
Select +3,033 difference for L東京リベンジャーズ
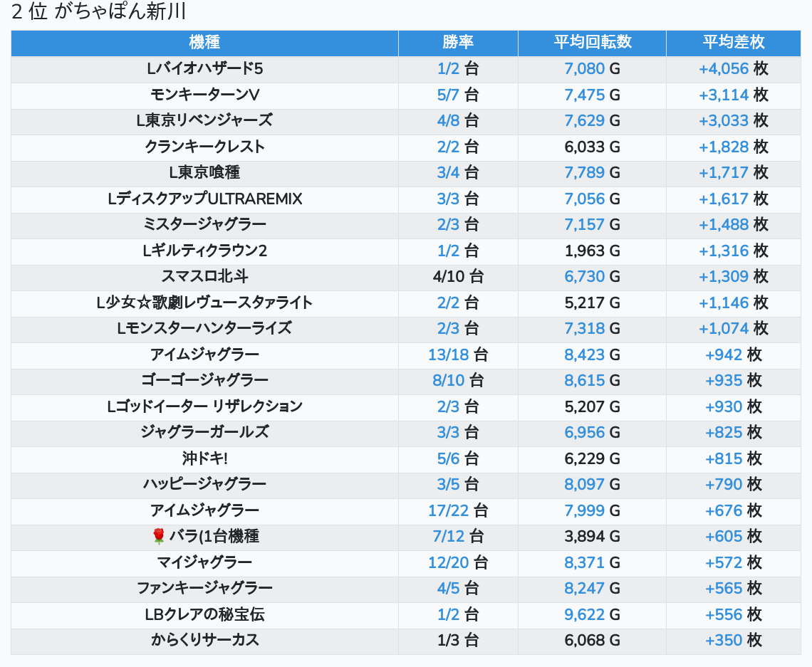click(724, 120)
